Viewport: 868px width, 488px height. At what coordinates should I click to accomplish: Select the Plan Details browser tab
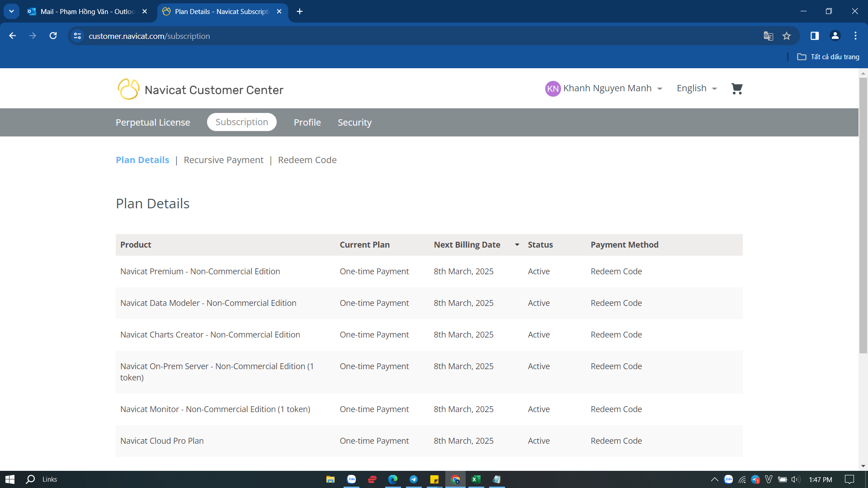point(222,11)
